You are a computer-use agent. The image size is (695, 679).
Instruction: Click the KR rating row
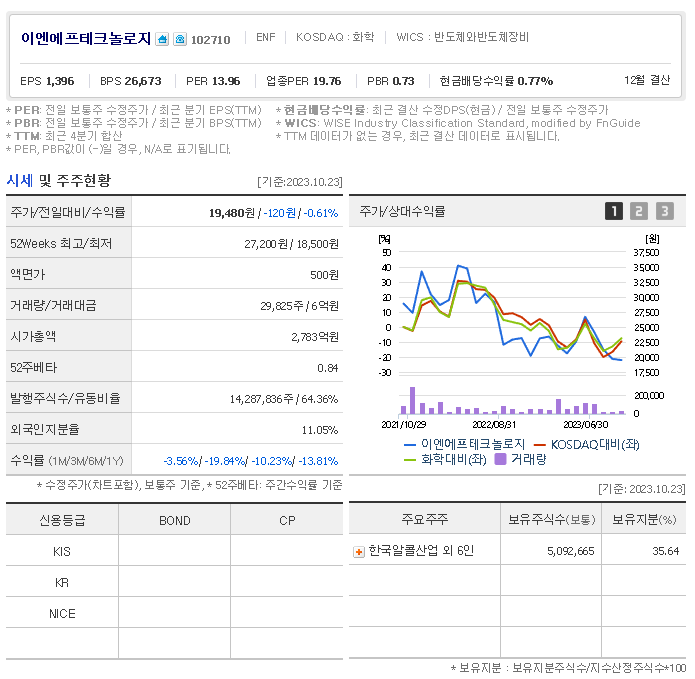click(x=174, y=582)
